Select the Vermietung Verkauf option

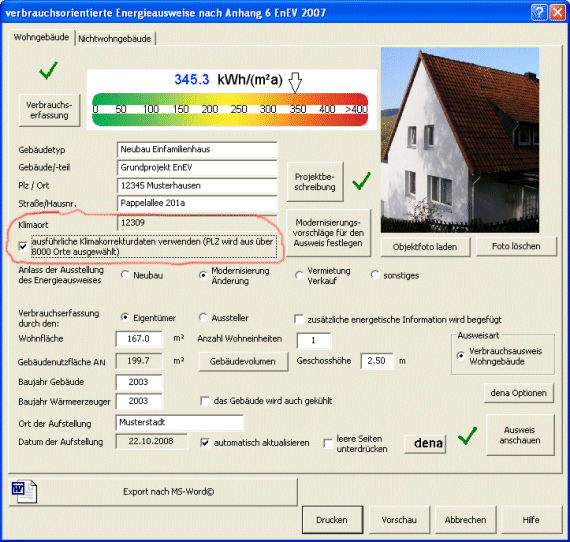coord(299,276)
